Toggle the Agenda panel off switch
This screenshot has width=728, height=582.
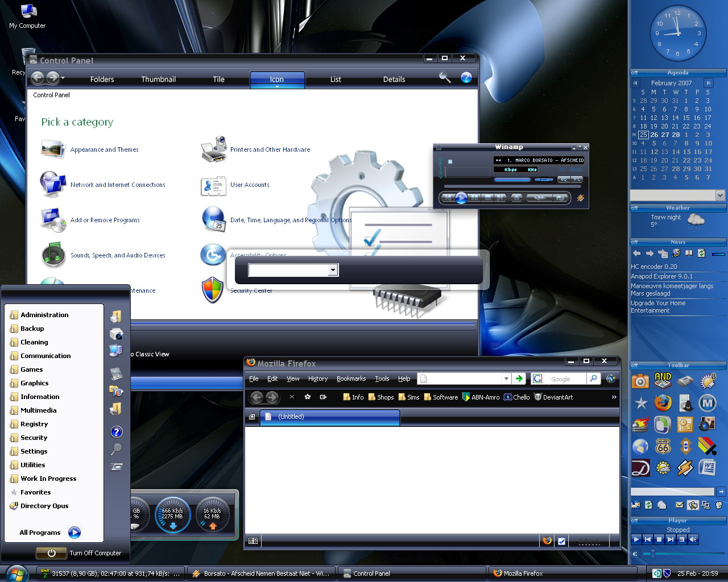point(635,73)
